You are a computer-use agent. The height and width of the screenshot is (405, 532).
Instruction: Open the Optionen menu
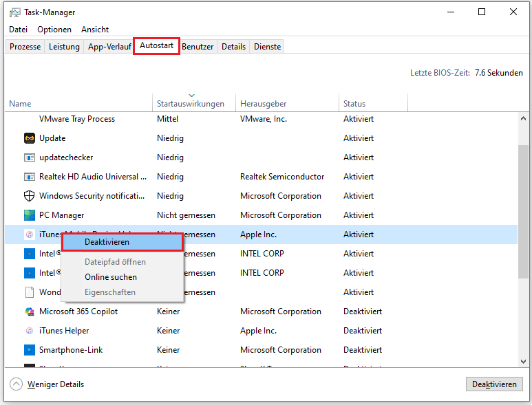tap(54, 30)
